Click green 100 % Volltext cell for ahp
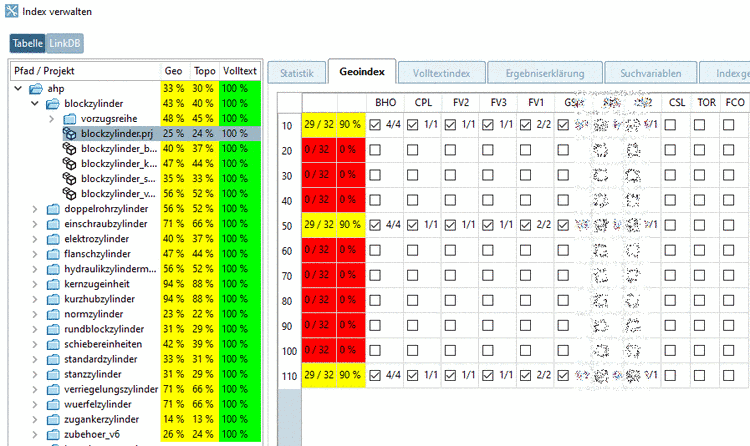 tap(240, 89)
